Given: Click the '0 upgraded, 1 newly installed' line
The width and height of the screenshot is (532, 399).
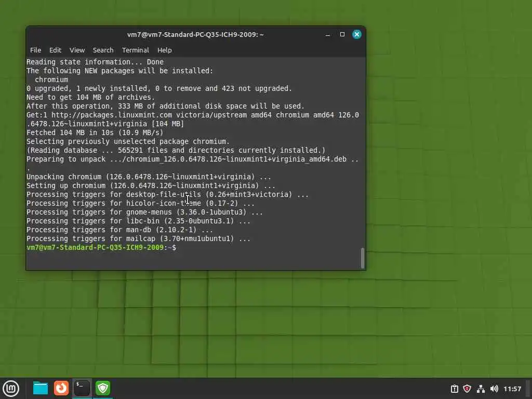Looking at the screenshot, I should (159, 88).
